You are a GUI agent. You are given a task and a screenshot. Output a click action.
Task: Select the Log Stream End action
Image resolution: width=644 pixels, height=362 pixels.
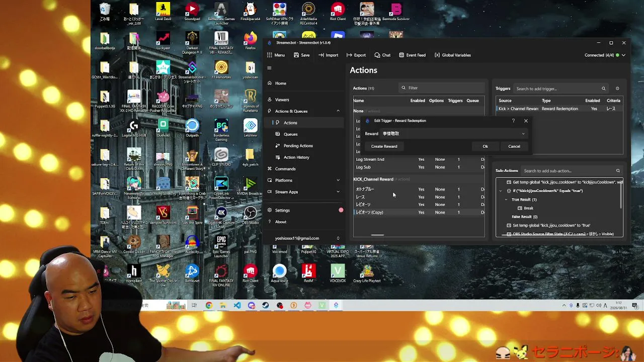pyautogui.click(x=419, y=159)
